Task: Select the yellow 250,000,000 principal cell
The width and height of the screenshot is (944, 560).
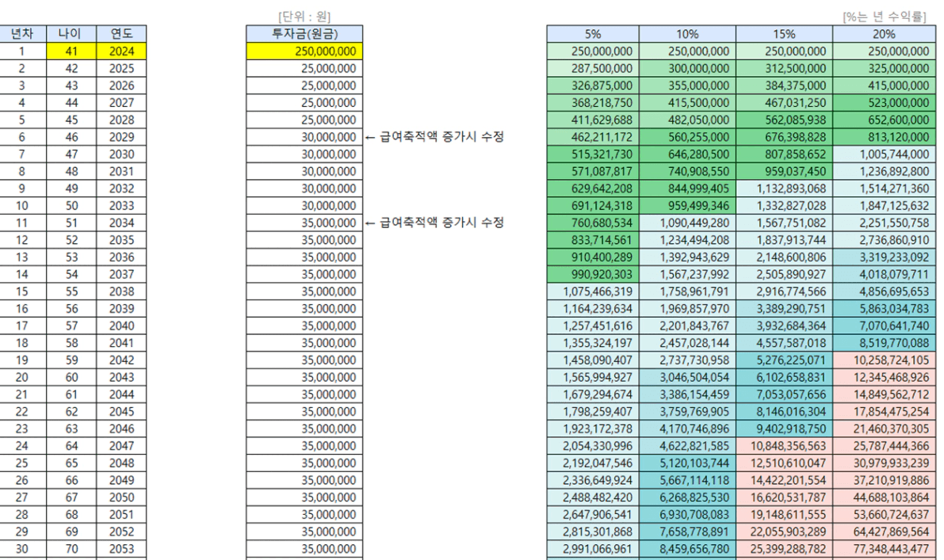Action: coord(305,51)
